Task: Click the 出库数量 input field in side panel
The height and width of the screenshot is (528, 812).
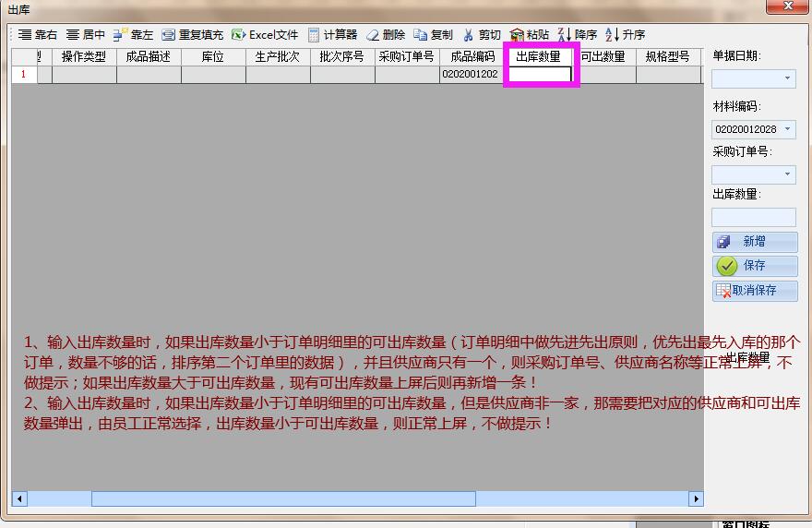Action: 753,217
